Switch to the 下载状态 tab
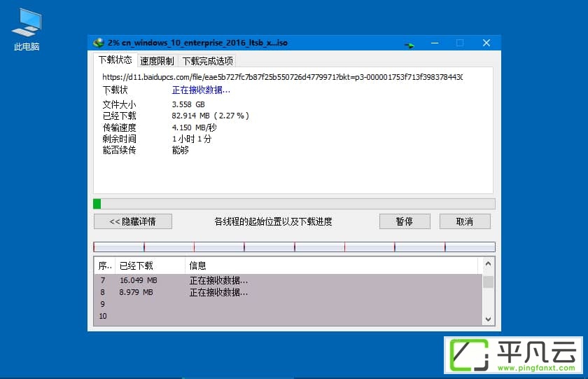The image size is (588, 379). tap(115, 60)
